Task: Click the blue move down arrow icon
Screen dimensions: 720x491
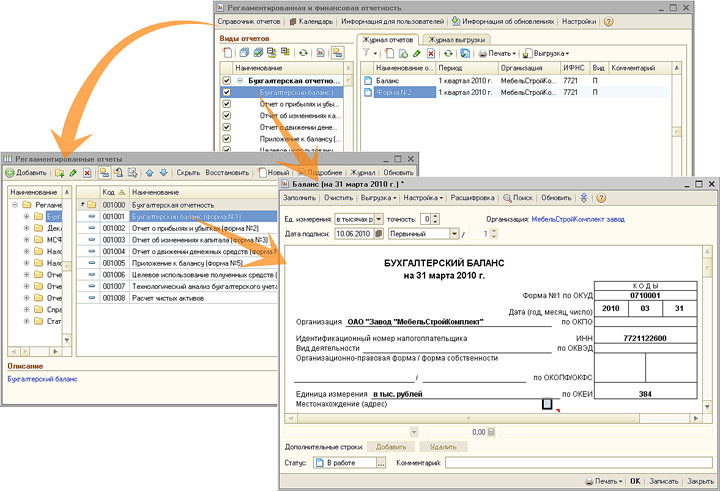Action: (163, 173)
